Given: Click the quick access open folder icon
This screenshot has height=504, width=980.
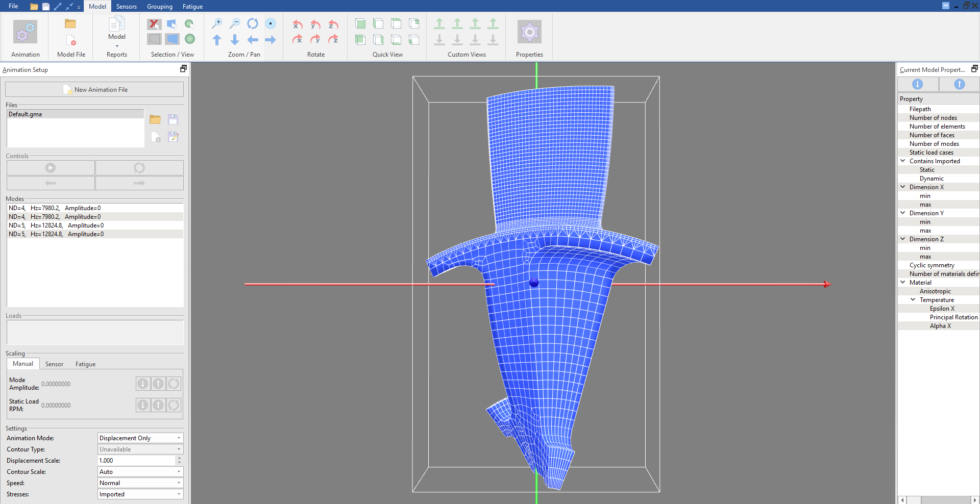Looking at the screenshot, I should pyautogui.click(x=34, y=6).
